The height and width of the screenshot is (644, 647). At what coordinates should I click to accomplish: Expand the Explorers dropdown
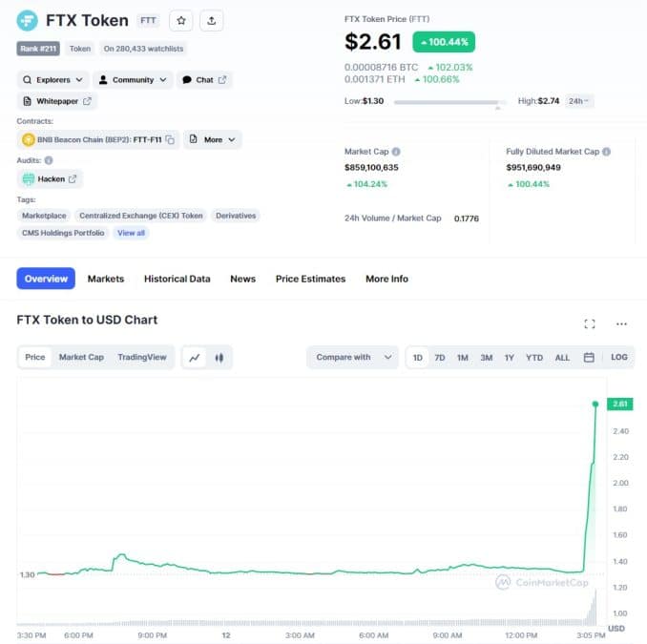tap(53, 79)
